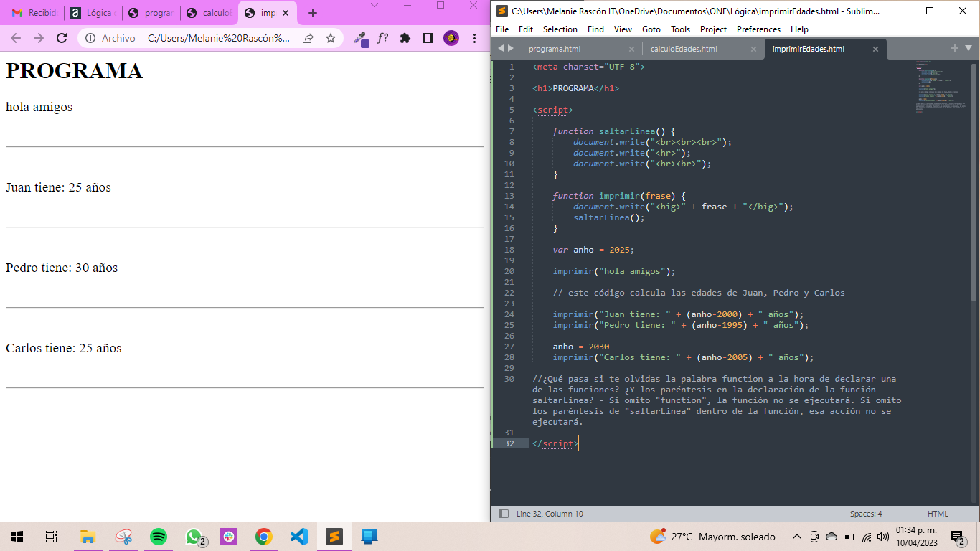
Task: Click the Chrome address bar URL
Action: pos(219,38)
